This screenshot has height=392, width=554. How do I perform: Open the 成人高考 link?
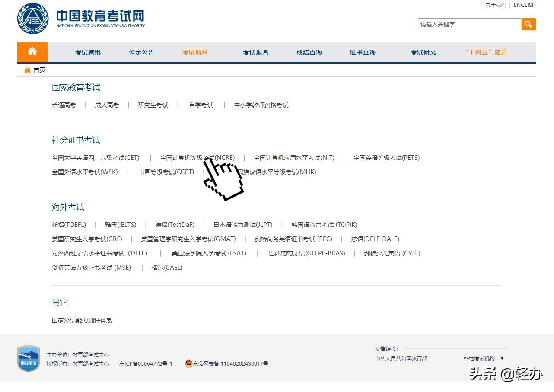pyautogui.click(x=107, y=105)
